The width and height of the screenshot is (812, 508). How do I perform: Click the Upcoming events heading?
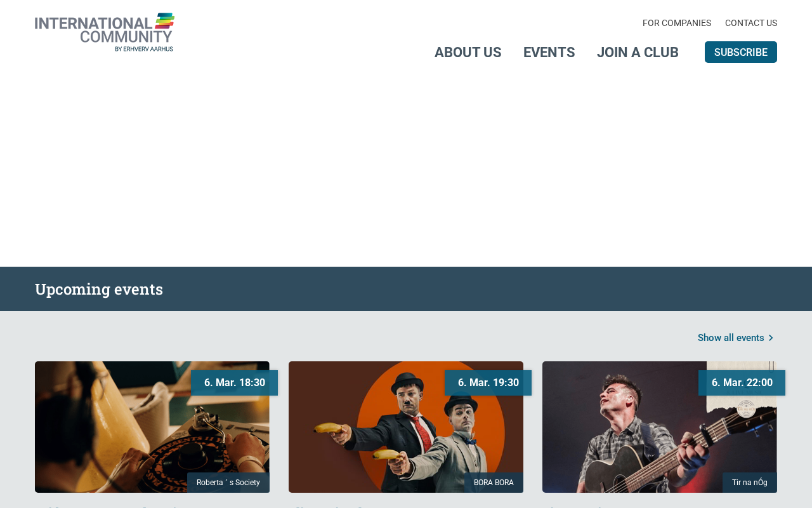click(x=99, y=289)
